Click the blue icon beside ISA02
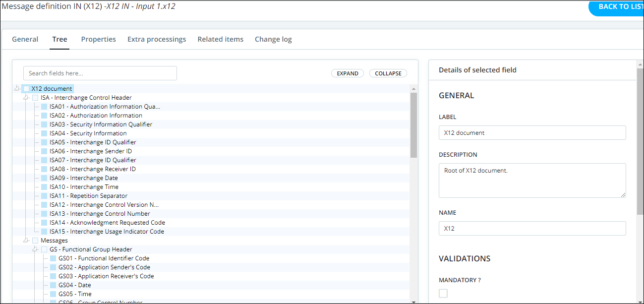The image size is (644, 304). [44, 116]
